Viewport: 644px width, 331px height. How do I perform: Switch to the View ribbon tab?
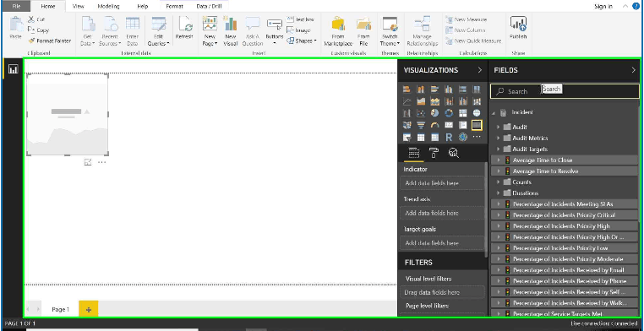(78, 6)
